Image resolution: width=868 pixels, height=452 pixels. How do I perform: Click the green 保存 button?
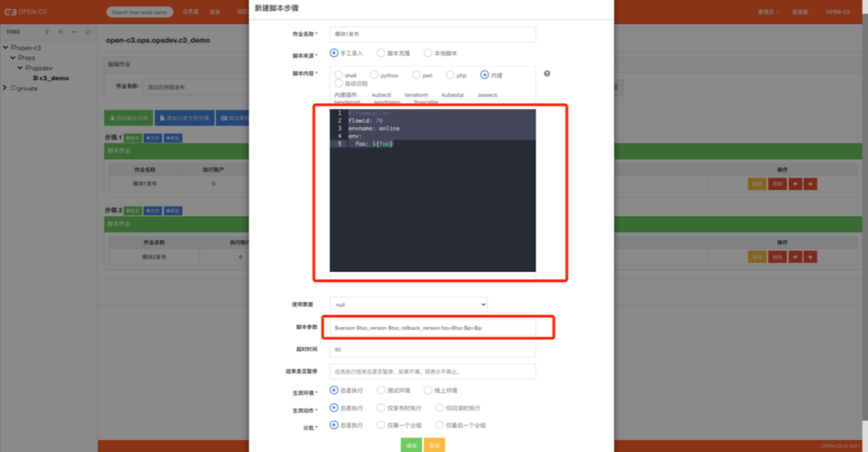[x=411, y=445]
